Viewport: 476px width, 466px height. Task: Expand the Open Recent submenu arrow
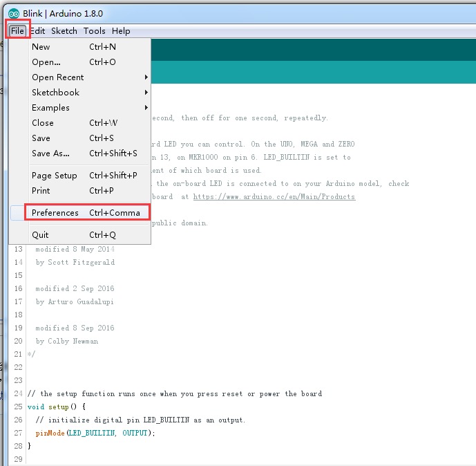pos(146,77)
